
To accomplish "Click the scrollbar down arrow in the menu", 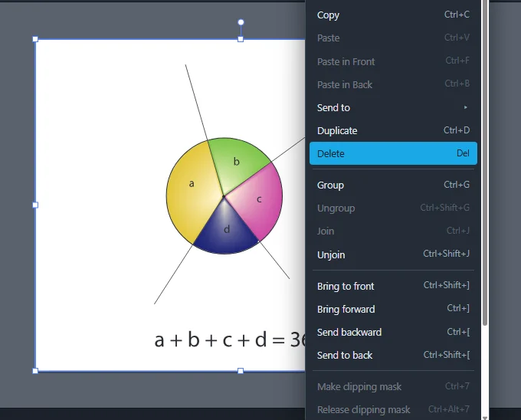I will click(x=485, y=418).
